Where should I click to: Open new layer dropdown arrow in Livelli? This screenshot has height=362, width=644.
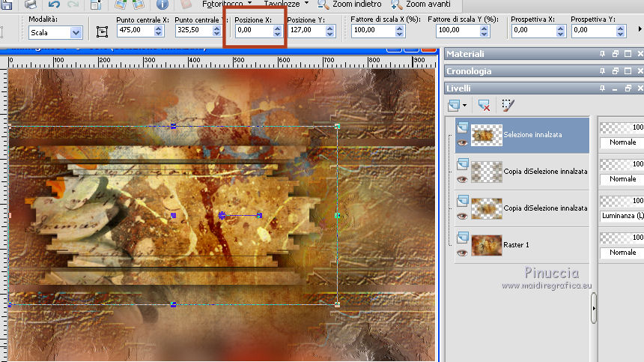click(x=464, y=106)
